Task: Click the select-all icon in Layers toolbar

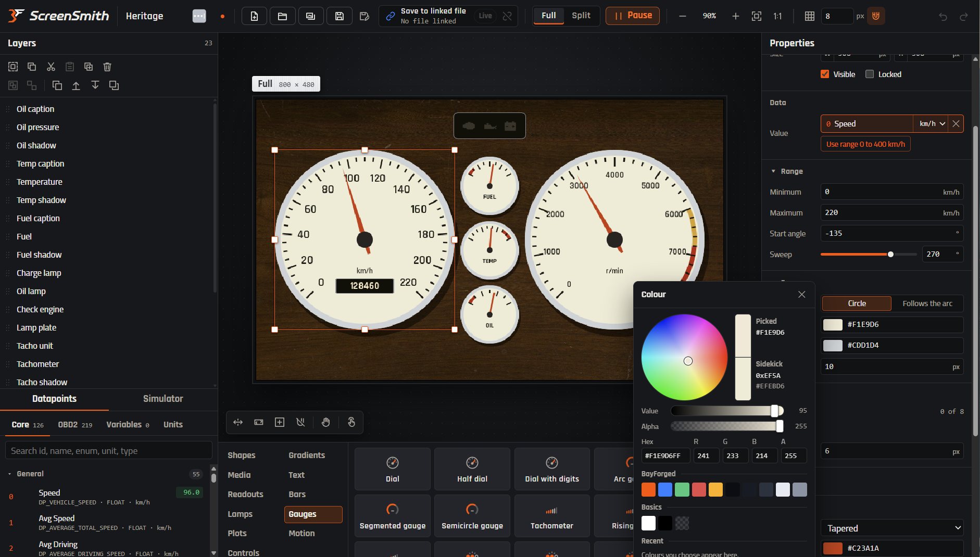Action: (x=13, y=67)
